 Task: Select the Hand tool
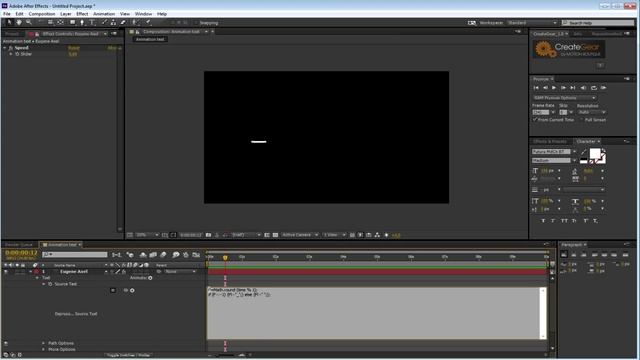click(19, 22)
